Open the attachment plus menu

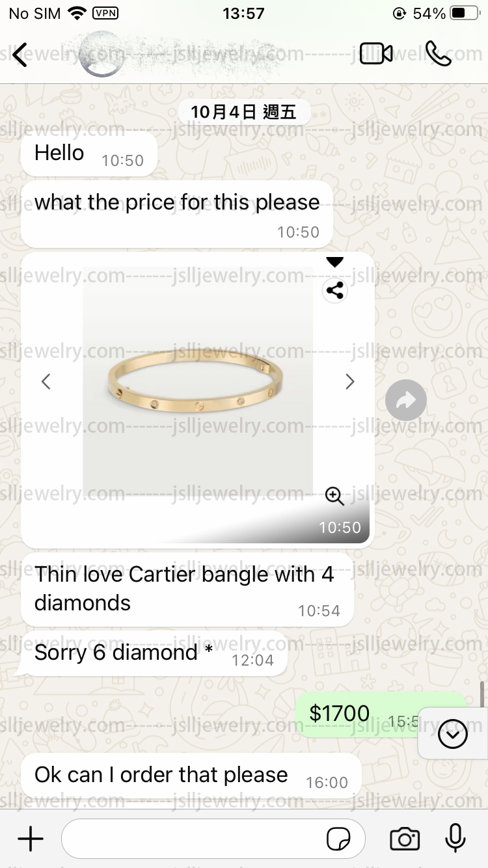(x=31, y=839)
